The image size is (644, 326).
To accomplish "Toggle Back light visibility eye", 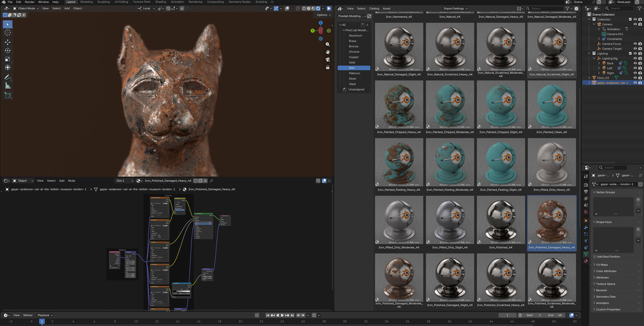I will pos(635,63).
